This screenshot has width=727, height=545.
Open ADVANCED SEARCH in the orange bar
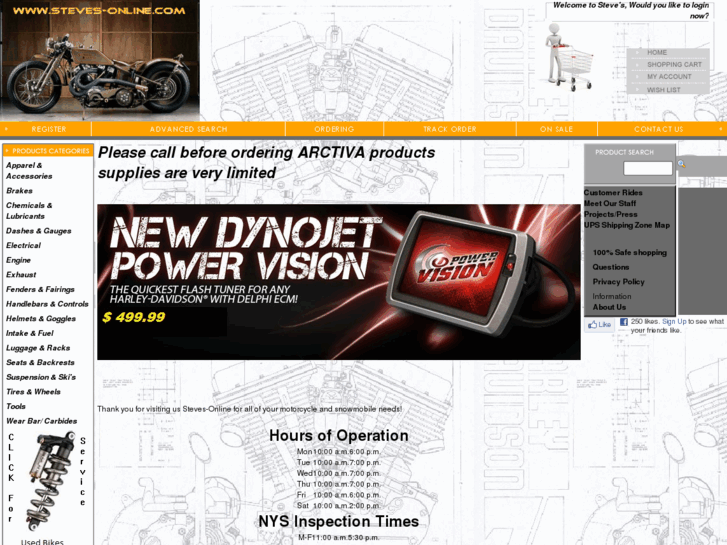pos(189,129)
